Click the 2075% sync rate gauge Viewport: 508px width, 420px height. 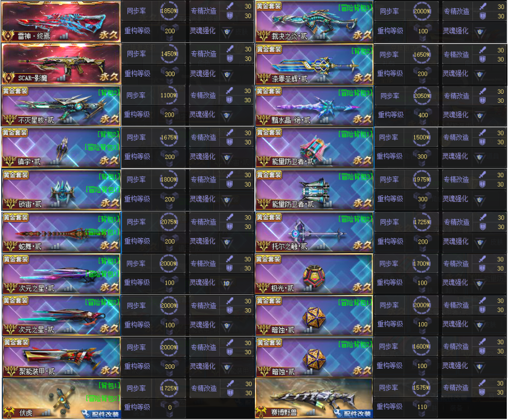point(169,222)
